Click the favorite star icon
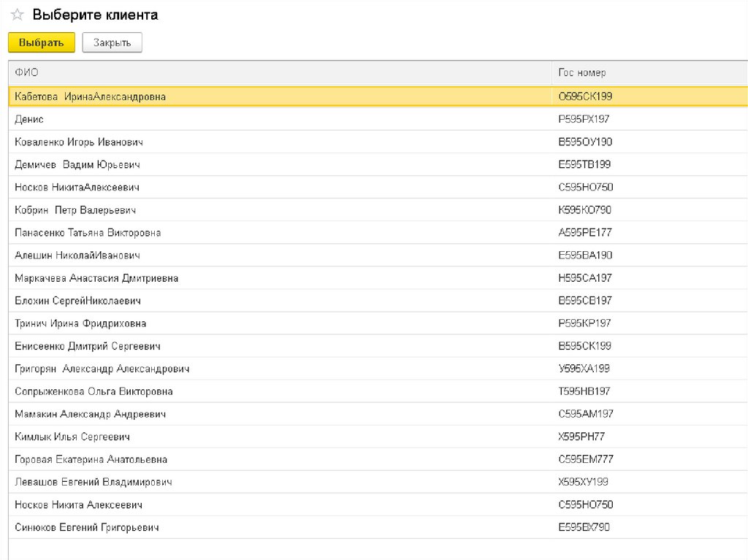This screenshot has height=560, width=748. 17,15
